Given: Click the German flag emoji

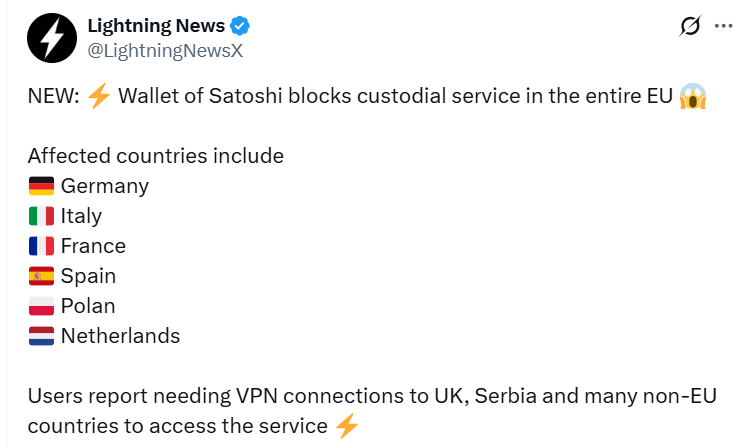Looking at the screenshot, I should point(41,186).
